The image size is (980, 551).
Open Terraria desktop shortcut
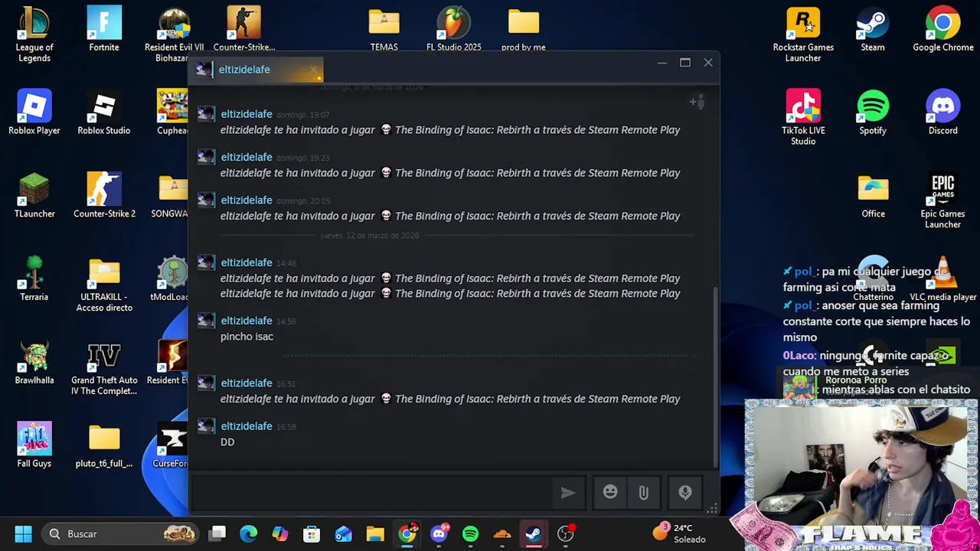tap(34, 279)
